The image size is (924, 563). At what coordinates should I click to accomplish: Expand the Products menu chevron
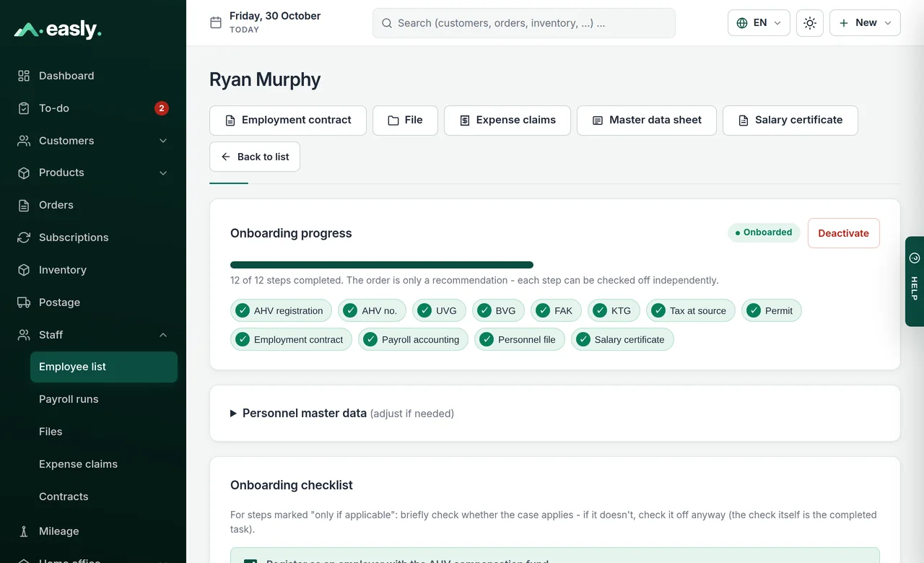pyautogui.click(x=163, y=173)
